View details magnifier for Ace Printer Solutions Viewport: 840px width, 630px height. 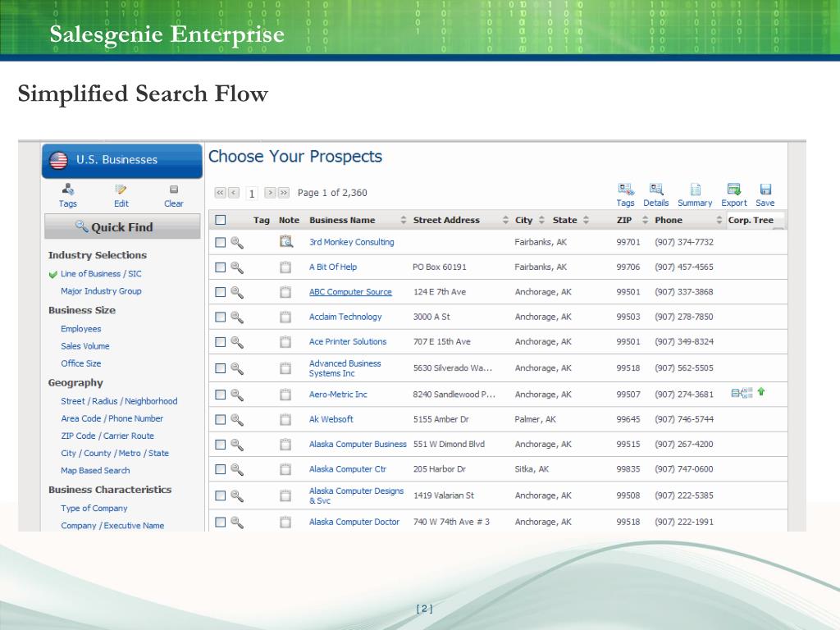point(237,342)
